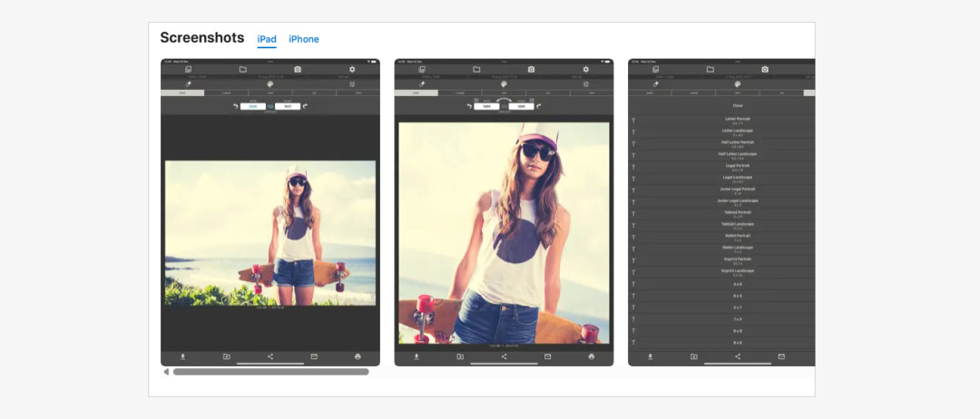
Task: Click width field in second screenshot
Action: point(486,106)
